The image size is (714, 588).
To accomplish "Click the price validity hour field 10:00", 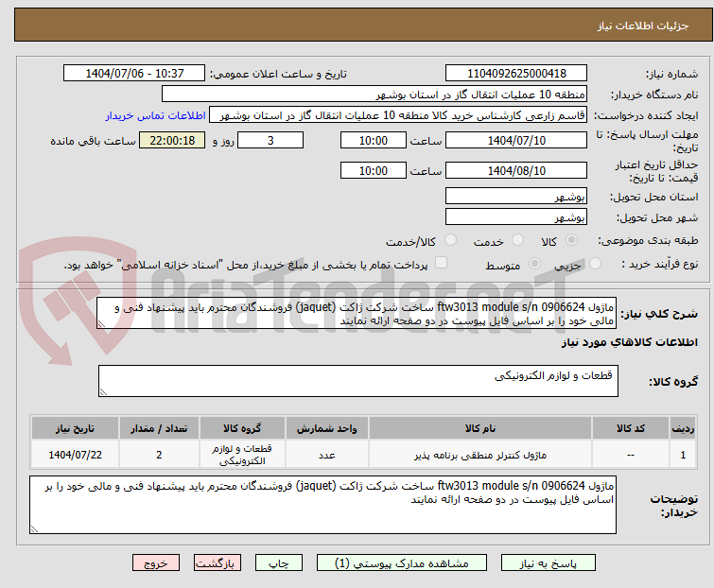I will click(x=374, y=171).
